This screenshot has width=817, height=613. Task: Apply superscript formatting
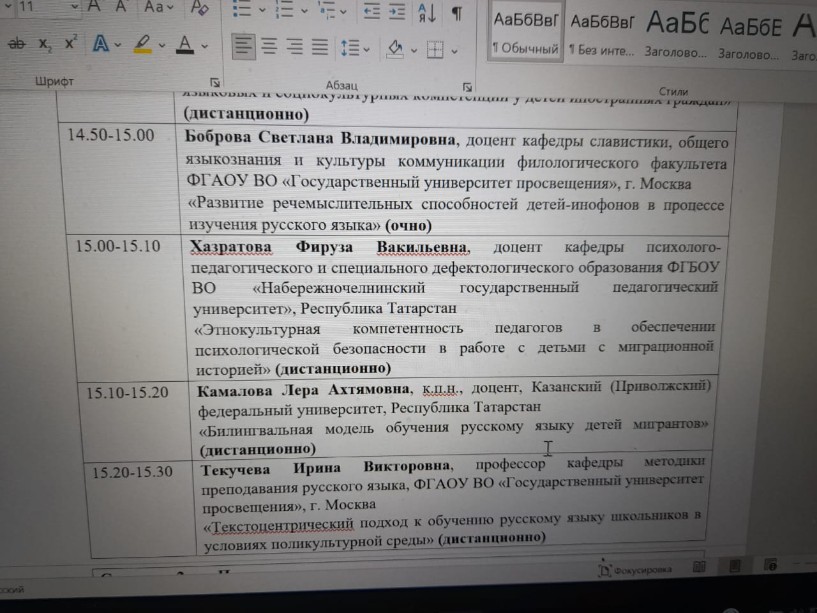71,45
